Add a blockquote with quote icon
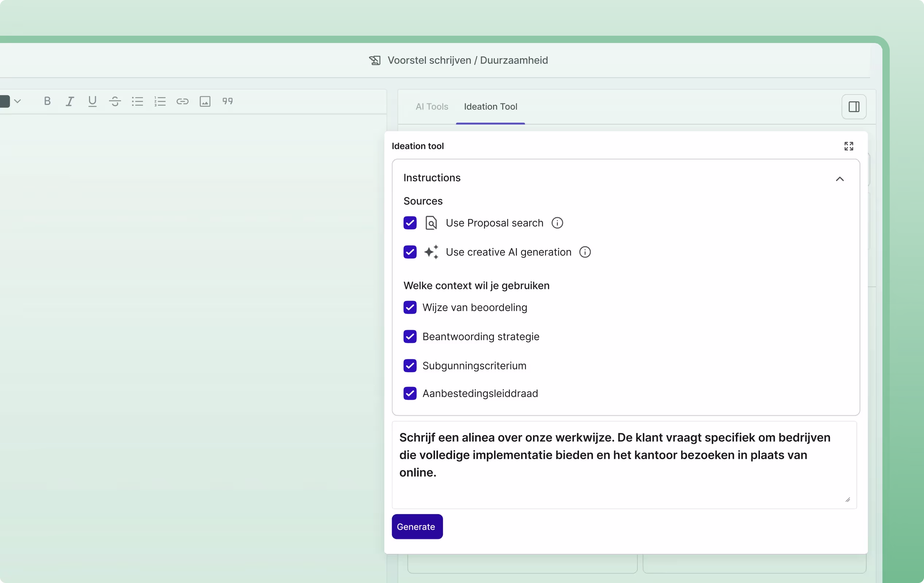Viewport: 924px width, 583px height. tap(228, 101)
